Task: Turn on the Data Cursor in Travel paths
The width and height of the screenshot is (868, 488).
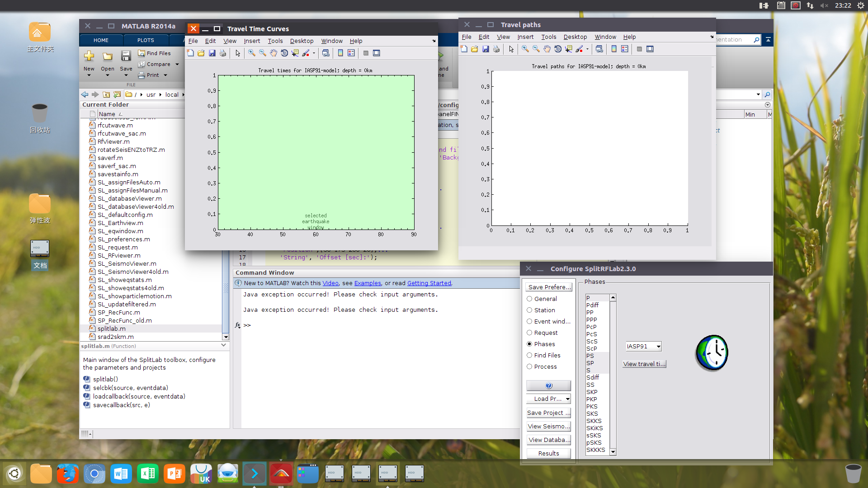Action: tap(568, 49)
